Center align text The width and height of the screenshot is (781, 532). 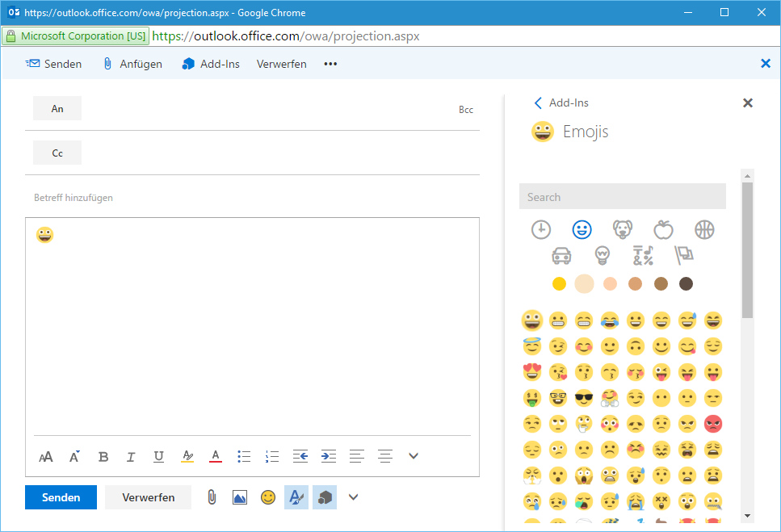[x=385, y=456]
